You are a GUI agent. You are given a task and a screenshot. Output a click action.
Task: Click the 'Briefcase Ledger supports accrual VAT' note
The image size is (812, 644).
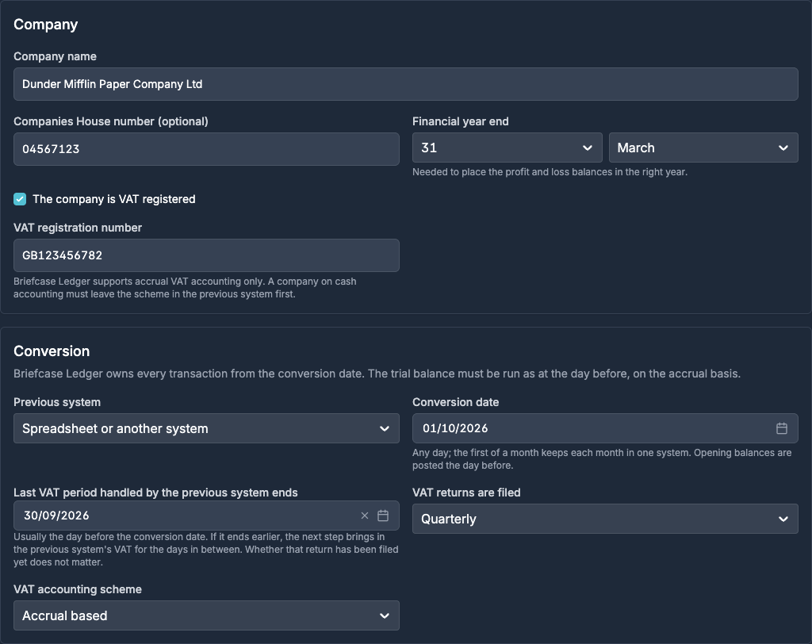185,288
